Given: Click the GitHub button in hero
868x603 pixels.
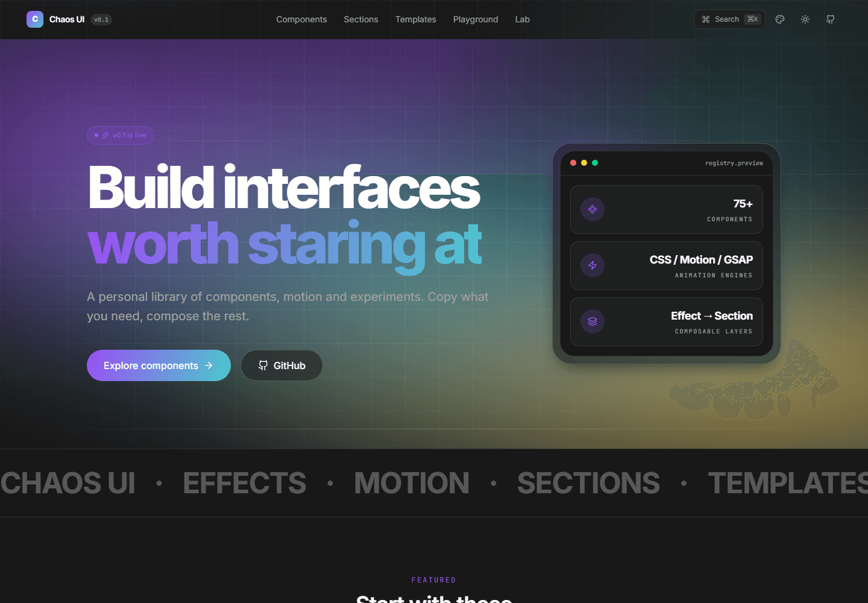Looking at the screenshot, I should (x=281, y=365).
